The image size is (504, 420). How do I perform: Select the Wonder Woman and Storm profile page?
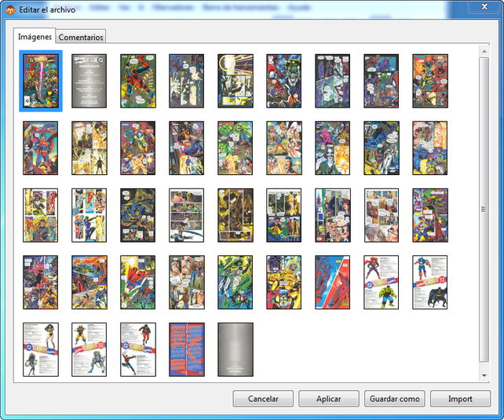(x=41, y=349)
